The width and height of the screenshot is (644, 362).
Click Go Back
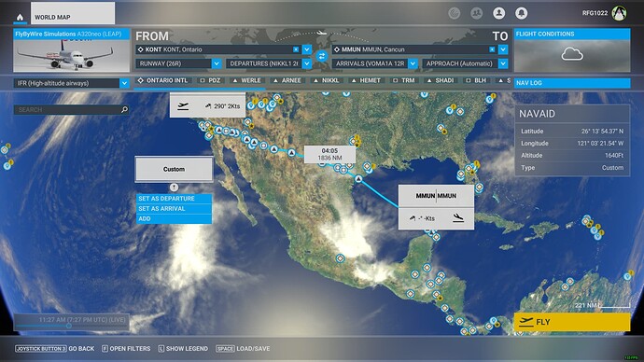point(55,348)
